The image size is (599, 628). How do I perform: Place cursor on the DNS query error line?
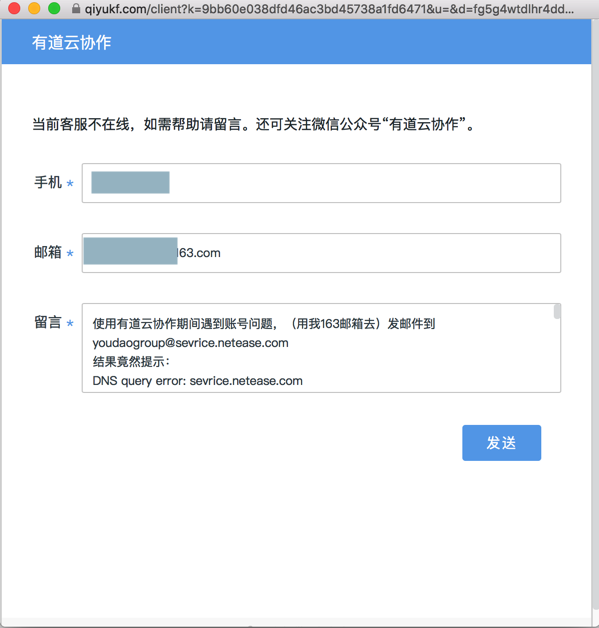[x=197, y=381]
